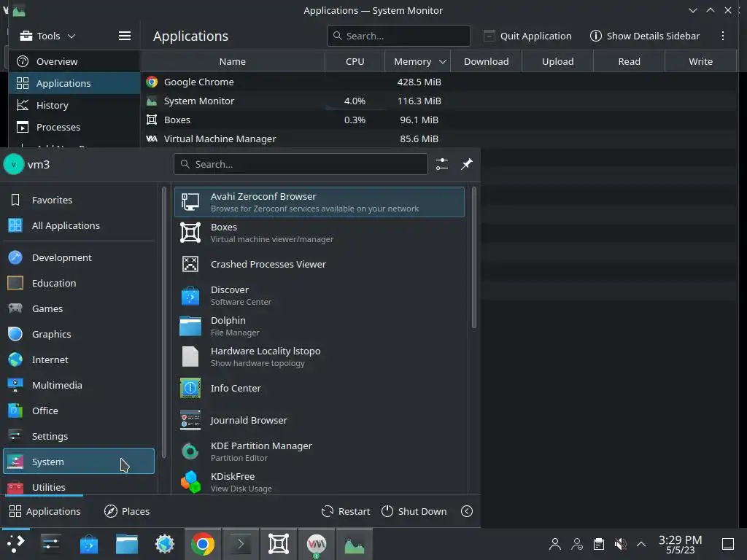Open the Utilities category

tap(79, 486)
